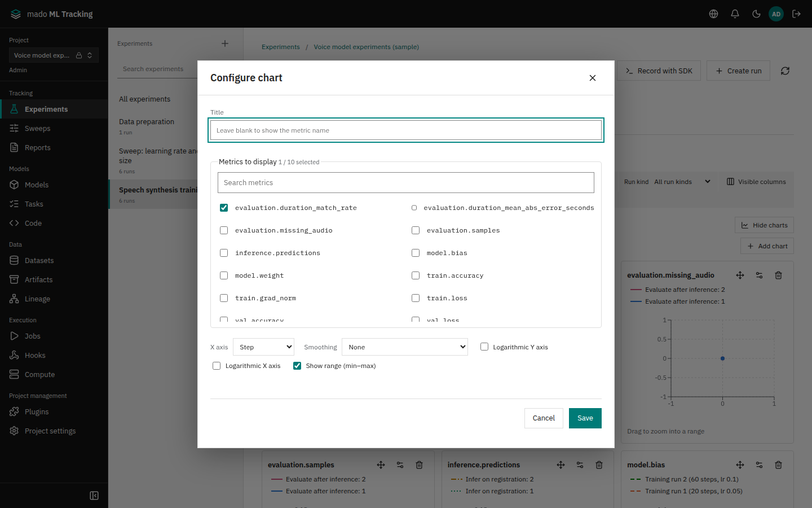812x508 pixels.
Task: Open the notifications bell
Action: (735, 14)
